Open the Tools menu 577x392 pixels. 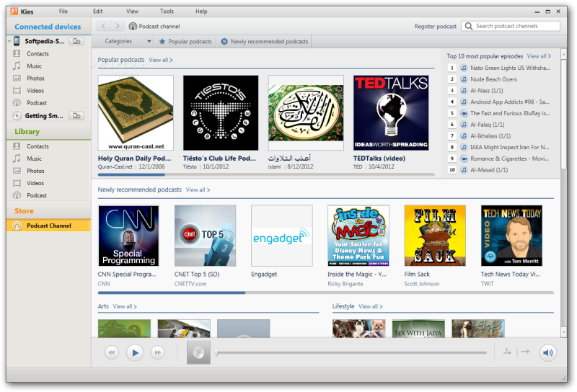[x=167, y=12]
